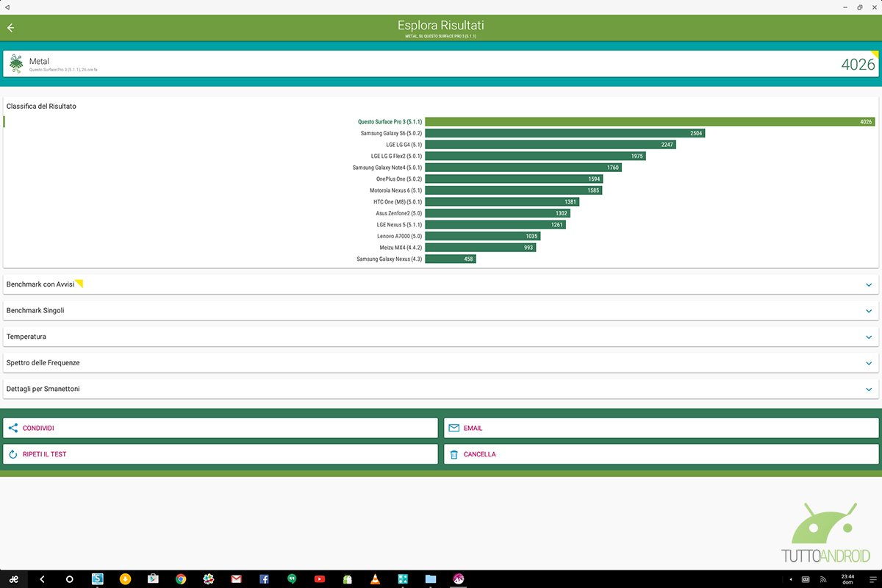Open the teal squares app in taskbar
The width and height of the screenshot is (882, 588).
click(x=403, y=579)
